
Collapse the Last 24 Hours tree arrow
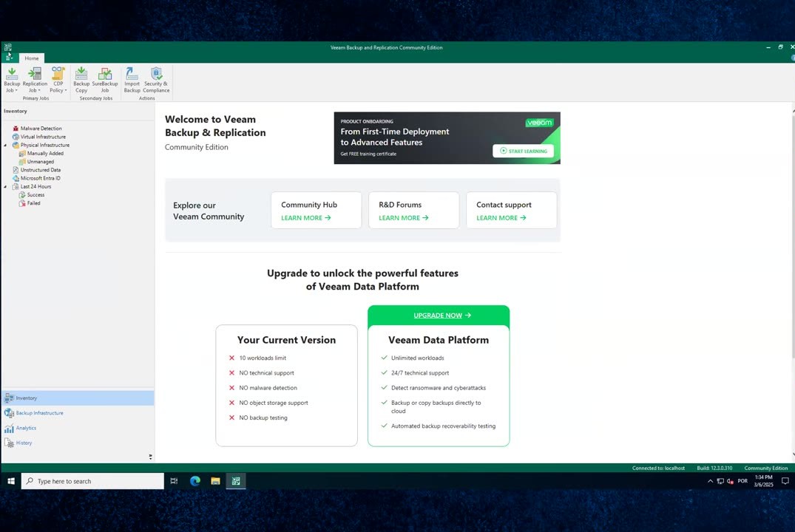tap(6, 187)
